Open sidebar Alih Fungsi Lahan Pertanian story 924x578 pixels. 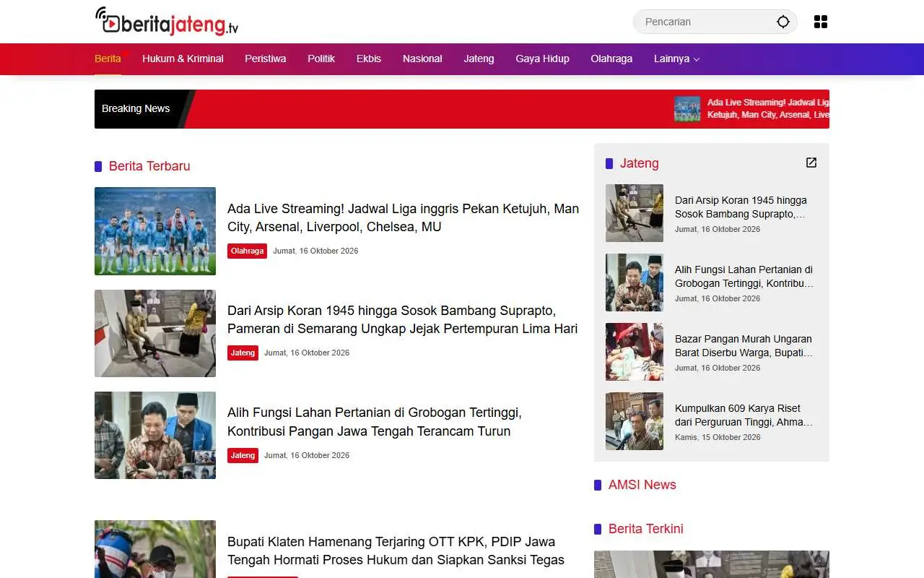[744, 276]
